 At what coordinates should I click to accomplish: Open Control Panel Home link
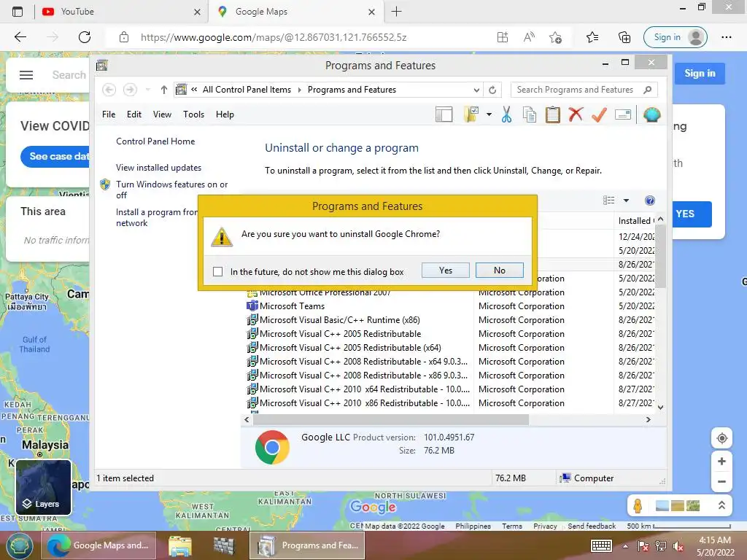(155, 141)
